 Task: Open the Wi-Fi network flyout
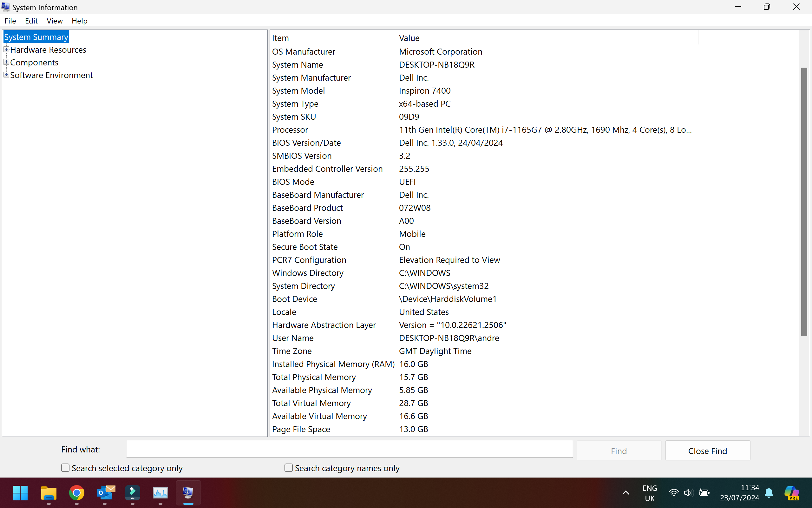click(x=673, y=493)
